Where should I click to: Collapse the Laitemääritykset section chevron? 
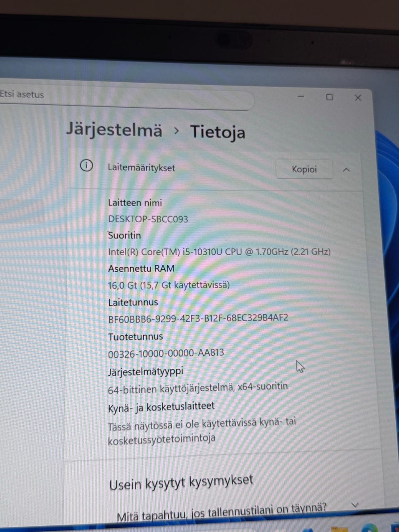(346, 170)
